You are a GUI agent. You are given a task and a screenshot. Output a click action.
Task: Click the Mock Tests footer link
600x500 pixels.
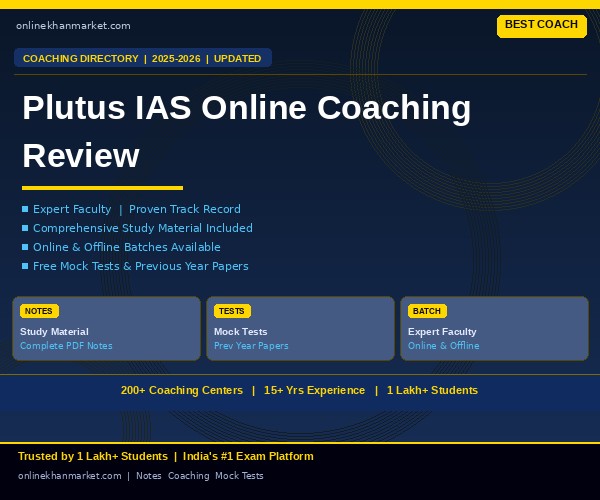click(x=239, y=476)
